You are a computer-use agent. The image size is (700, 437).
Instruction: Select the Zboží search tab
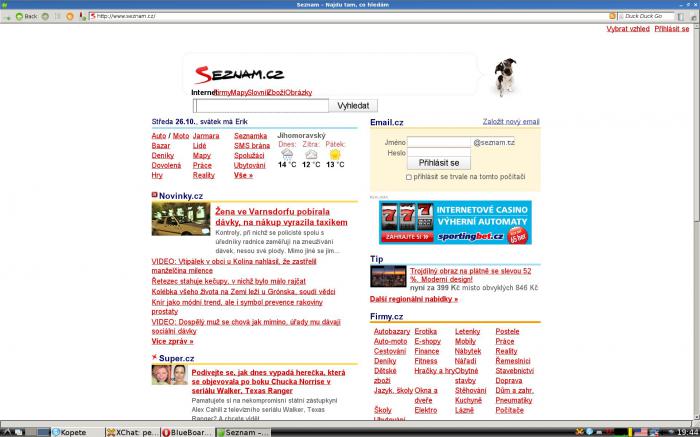click(x=276, y=93)
